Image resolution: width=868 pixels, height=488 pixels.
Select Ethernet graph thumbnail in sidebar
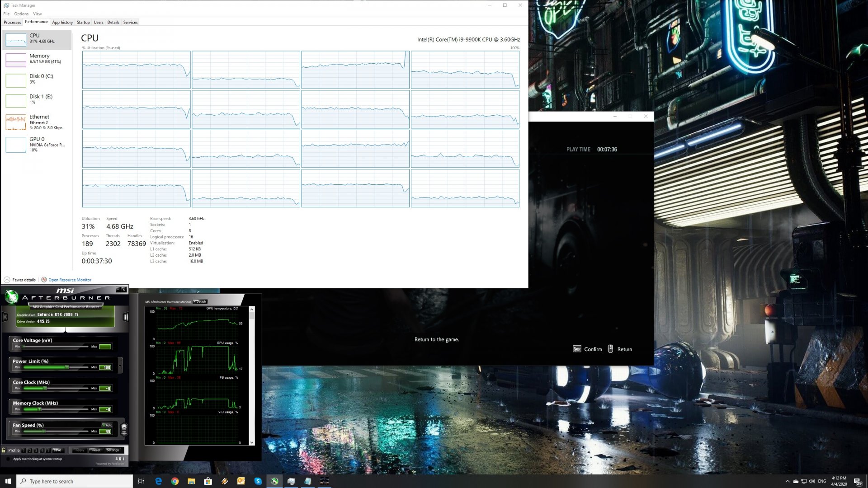click(x=16, y=122)
